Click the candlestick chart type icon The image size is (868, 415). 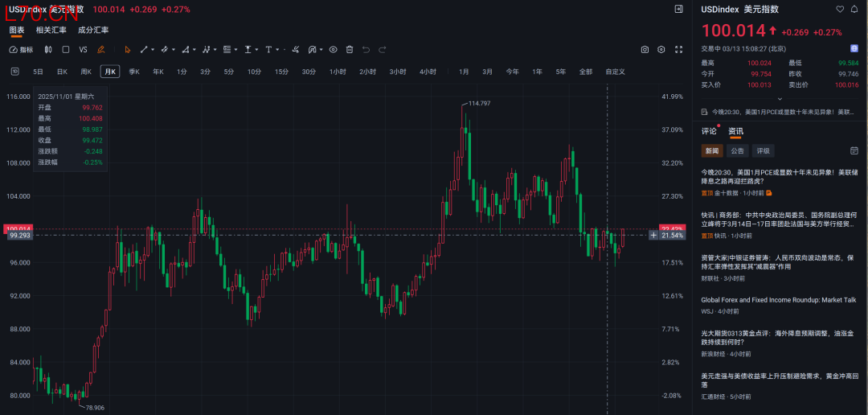click(x=48, y=50)
